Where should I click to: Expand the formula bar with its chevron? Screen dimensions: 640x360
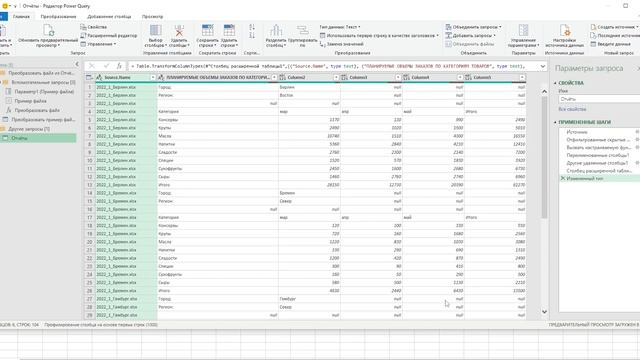pyautogui.click(x=542, y=66)
